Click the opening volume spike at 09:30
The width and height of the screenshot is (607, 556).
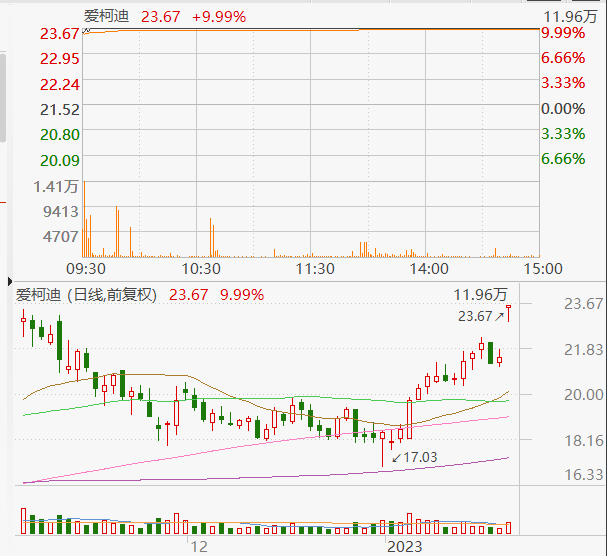pyautogui.click(x=84, y=219)
